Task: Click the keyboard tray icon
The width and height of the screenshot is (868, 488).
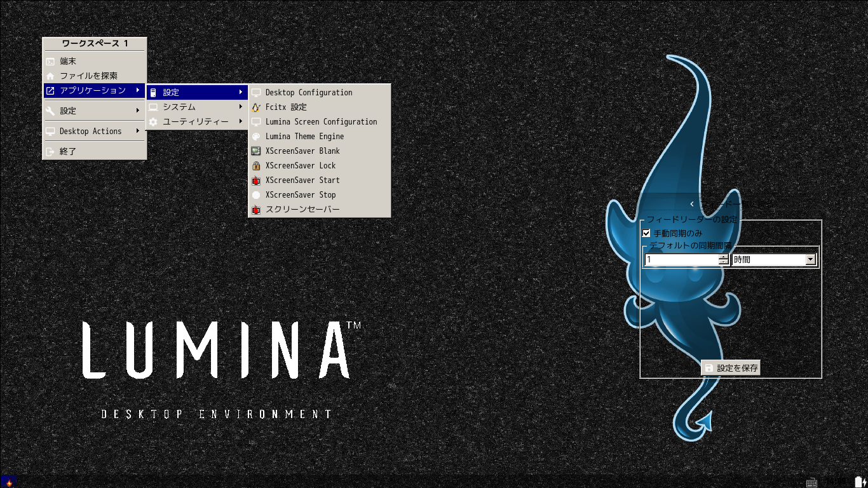Action: [811, 482]
